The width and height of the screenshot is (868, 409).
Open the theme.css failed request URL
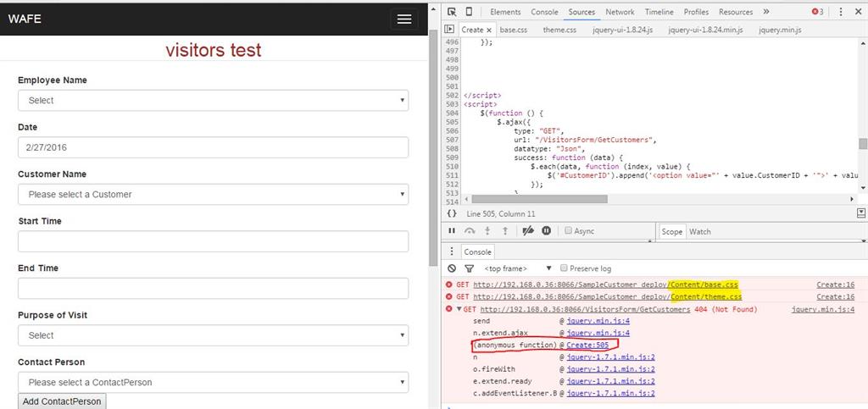(x=607, y=297)
